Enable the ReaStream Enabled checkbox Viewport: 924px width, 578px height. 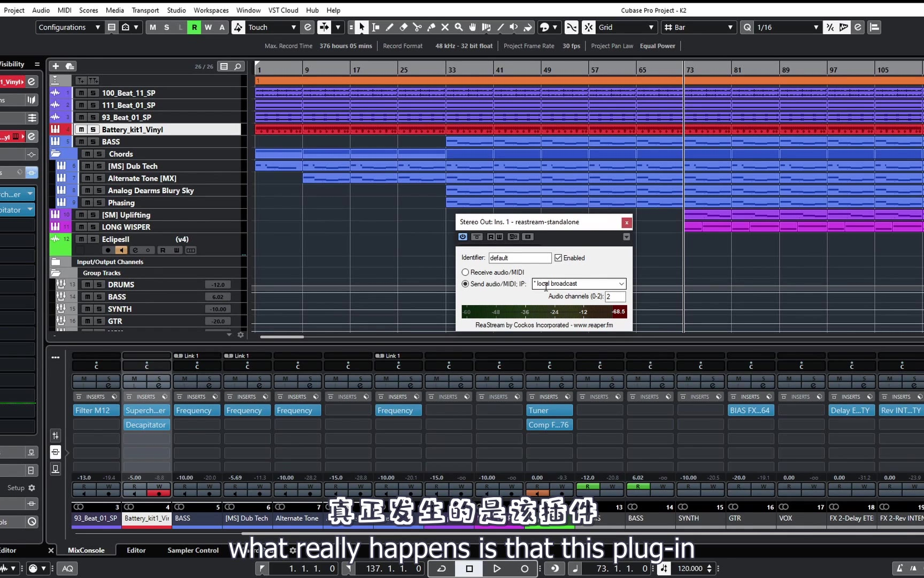[558, 258]
